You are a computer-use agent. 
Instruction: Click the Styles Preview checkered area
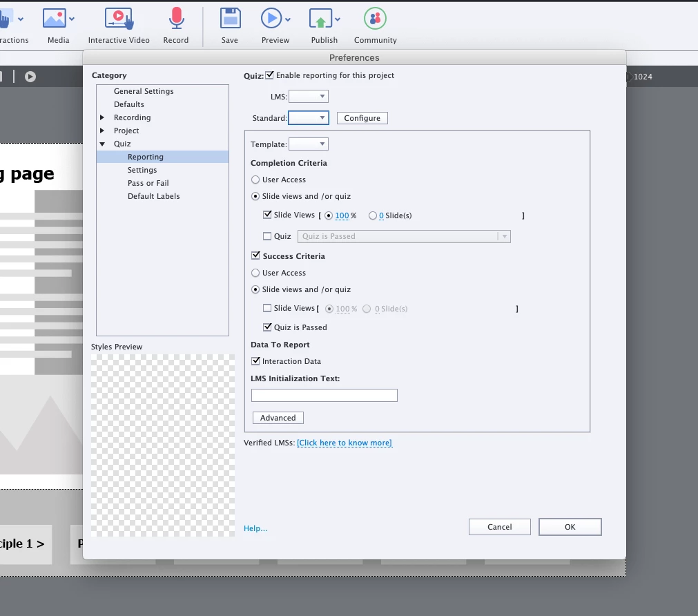[163, 445]
